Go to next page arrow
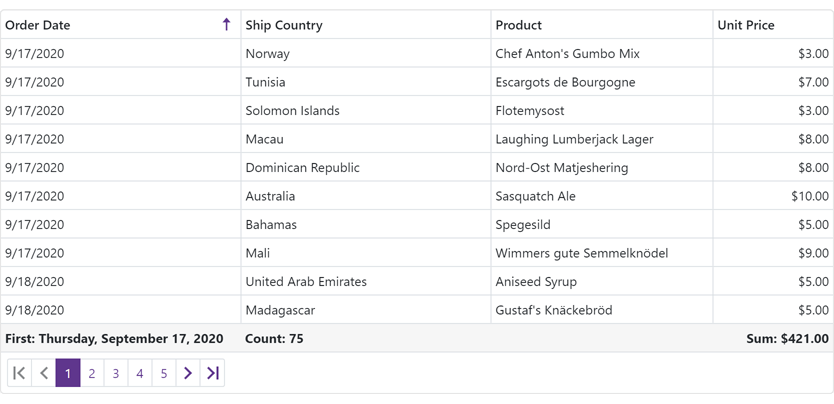 tap(188, 373)
